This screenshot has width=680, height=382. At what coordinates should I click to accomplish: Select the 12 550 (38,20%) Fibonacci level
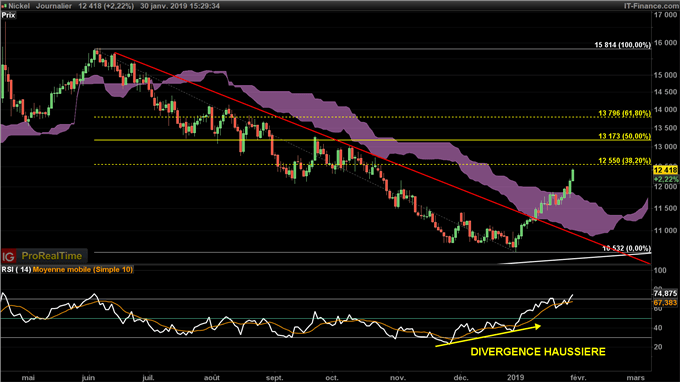tap(624, 160)
